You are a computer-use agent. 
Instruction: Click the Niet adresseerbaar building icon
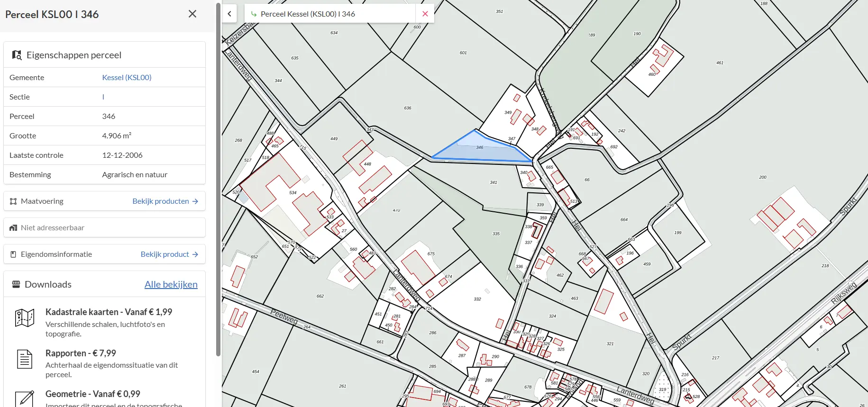pyautogui.click(x=13, y=228)
